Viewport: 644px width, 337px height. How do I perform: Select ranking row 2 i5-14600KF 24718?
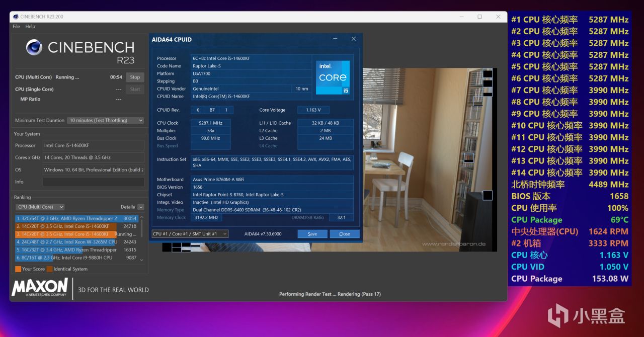pyautogui.click(x=76, y=226)
